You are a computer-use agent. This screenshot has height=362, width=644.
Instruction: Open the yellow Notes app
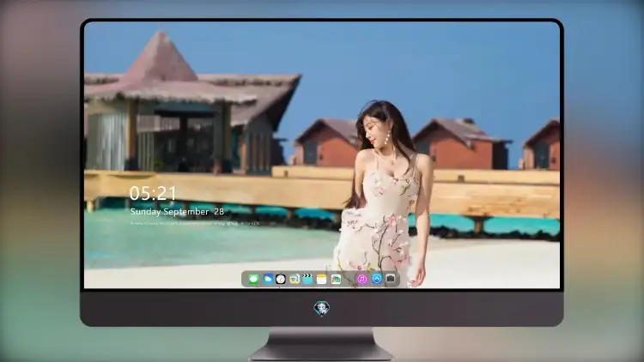point(321,279)
